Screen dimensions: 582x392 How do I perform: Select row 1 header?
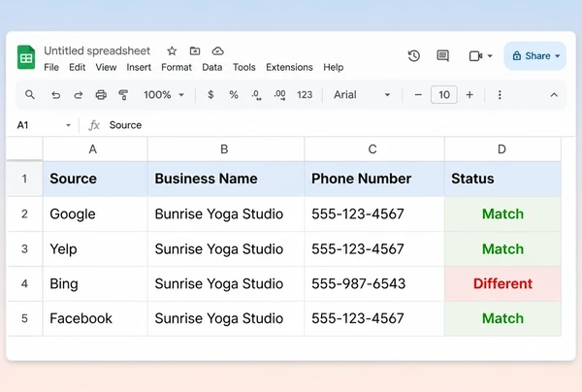[24, 179]
